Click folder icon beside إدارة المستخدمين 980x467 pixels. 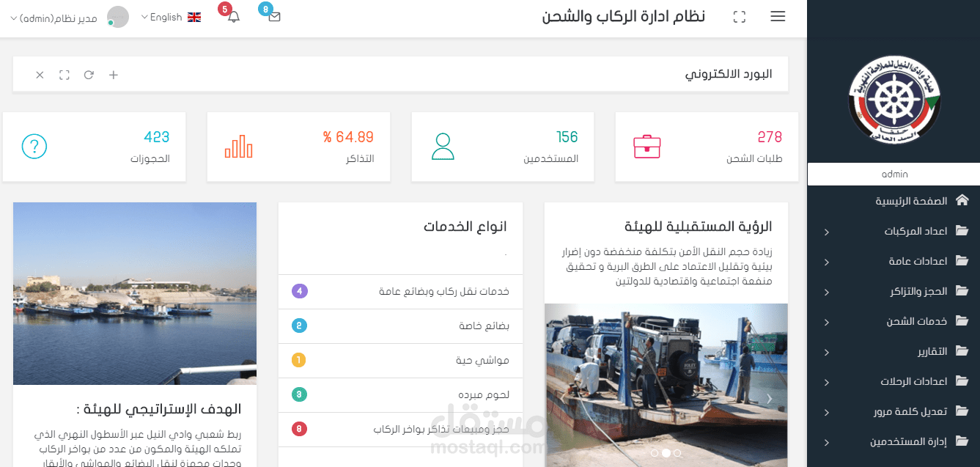[x=962, y=441]
